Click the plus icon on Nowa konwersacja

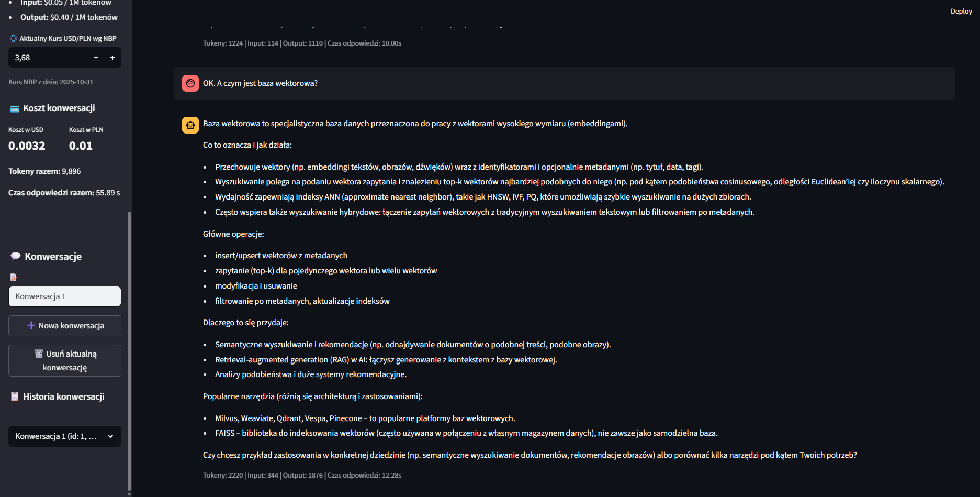(x=31, y=326)
